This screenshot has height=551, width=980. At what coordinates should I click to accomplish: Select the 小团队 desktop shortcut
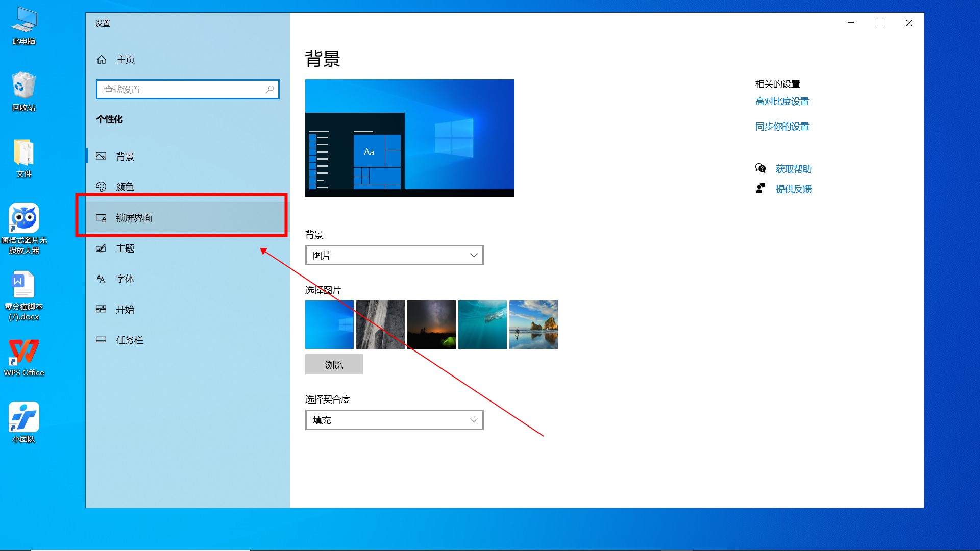tap(24, 422)
